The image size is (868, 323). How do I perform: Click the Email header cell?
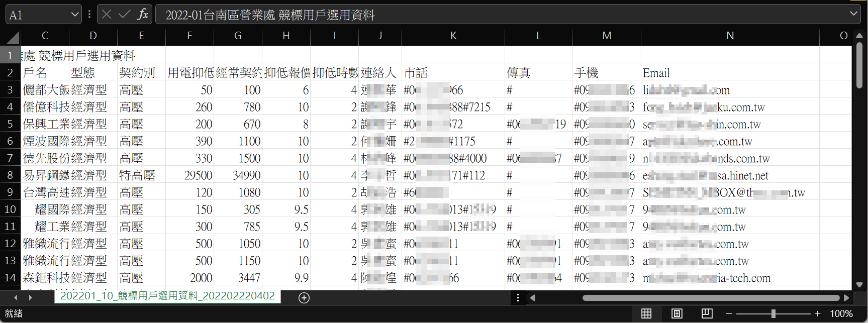[x=730, y=72]
